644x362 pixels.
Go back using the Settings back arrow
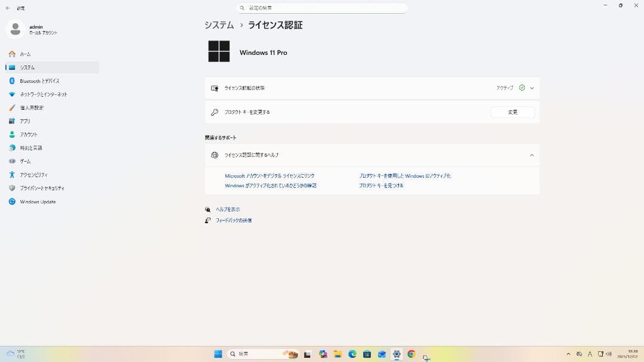tap(7, 8)
